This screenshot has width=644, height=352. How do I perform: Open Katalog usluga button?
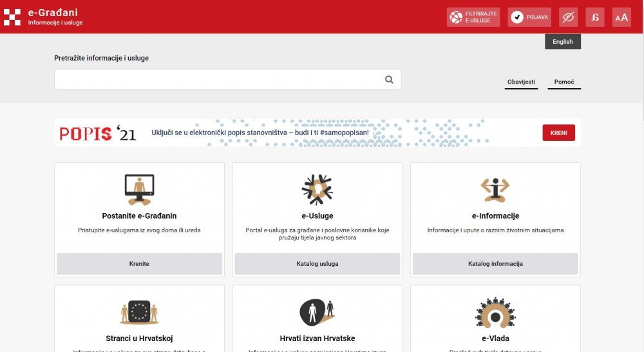317,263
